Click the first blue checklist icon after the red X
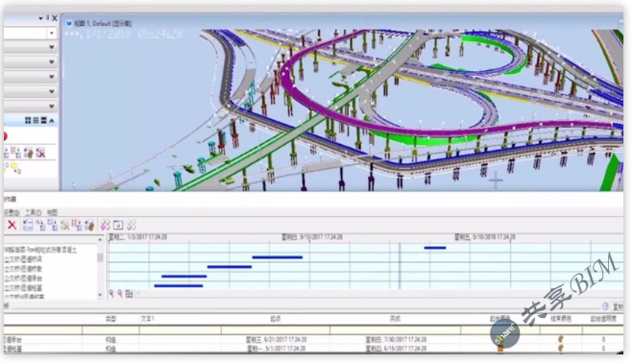The width and height of the screenshot is (633, 364). [x=28, y=225]
